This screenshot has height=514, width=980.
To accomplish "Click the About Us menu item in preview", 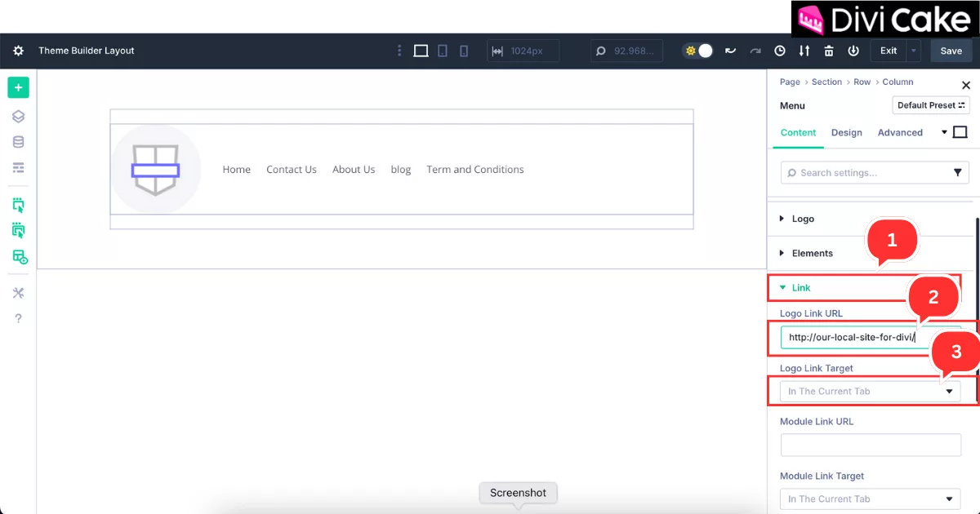I will tap(354, 170).
